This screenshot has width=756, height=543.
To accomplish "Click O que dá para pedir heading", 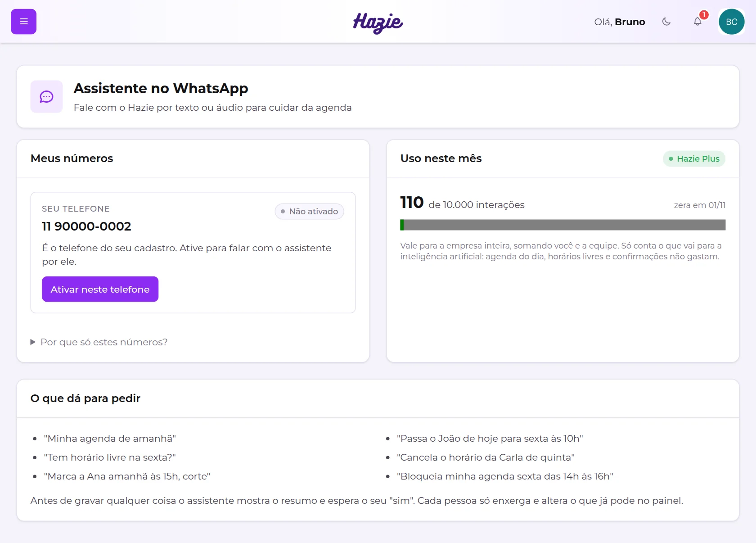I will click(x=85, y=398).
